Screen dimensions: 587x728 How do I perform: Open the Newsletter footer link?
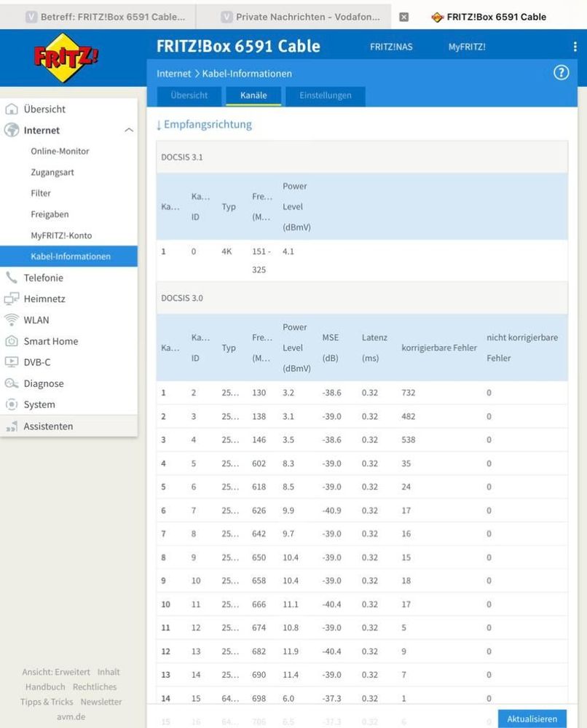click(x=101, y=702)
